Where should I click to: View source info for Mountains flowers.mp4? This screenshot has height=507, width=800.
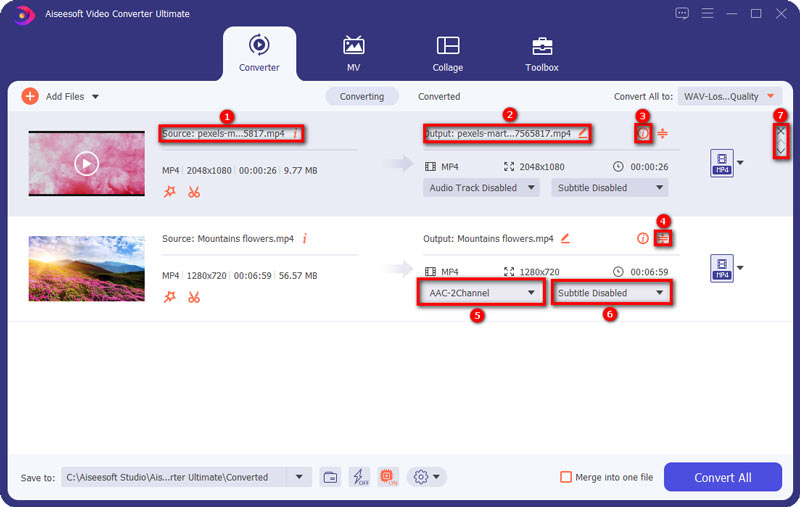pyautogui.click(x=305, y=238)
